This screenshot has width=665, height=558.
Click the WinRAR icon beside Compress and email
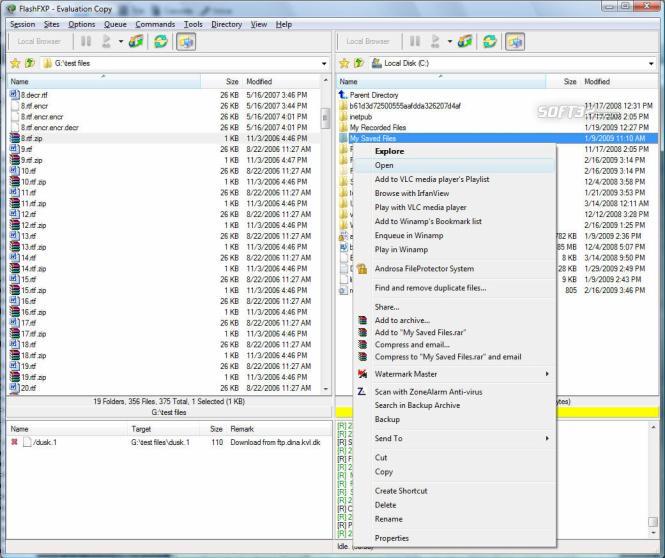click(362, 344)
